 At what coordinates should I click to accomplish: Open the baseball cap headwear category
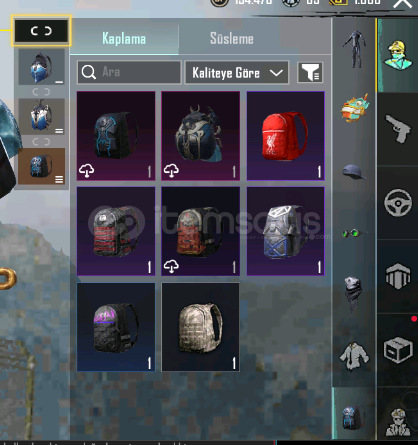tap(354, 172)
